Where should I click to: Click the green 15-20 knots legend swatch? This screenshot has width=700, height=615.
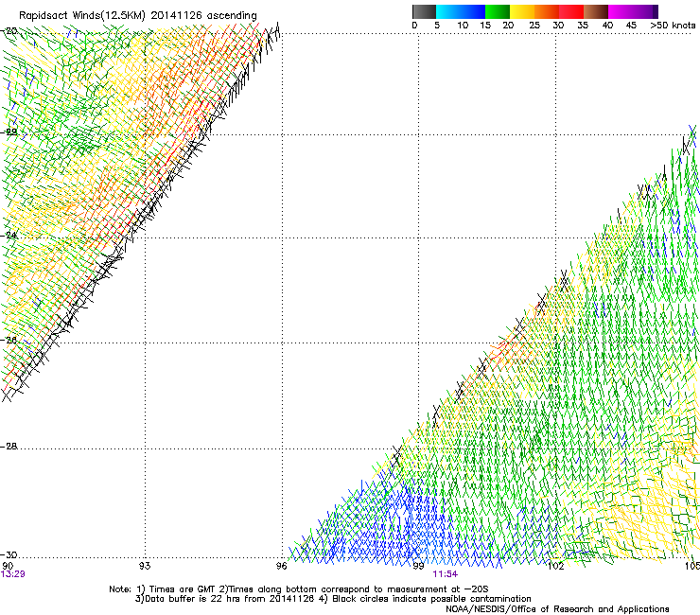pos(498,11)
